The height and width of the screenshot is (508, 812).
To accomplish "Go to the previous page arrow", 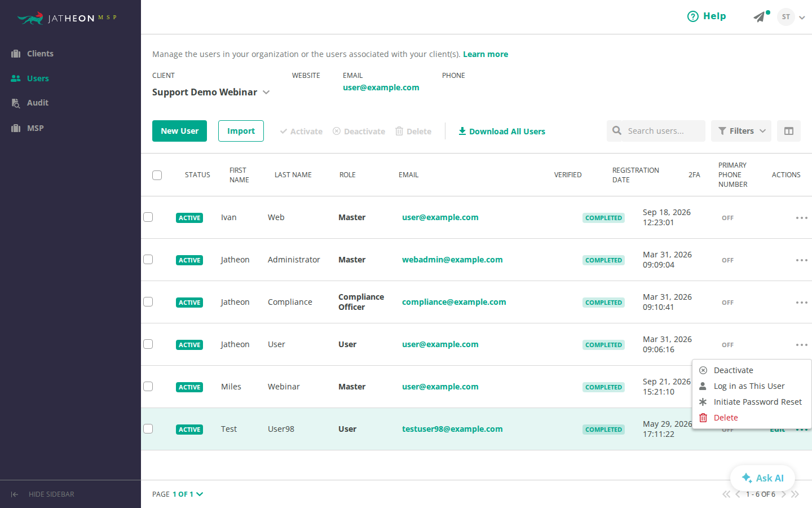I will pos(738,494).
